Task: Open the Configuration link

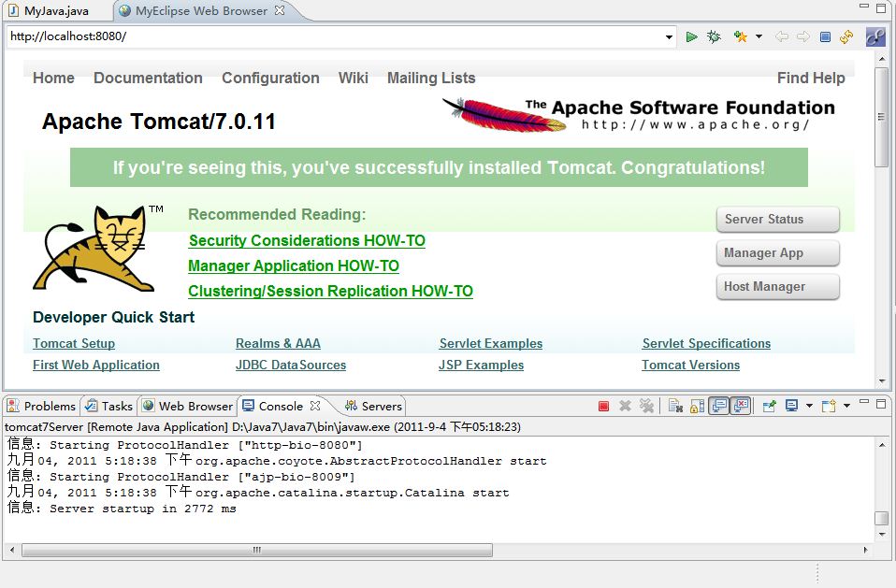Action: [x=270, y=79]
